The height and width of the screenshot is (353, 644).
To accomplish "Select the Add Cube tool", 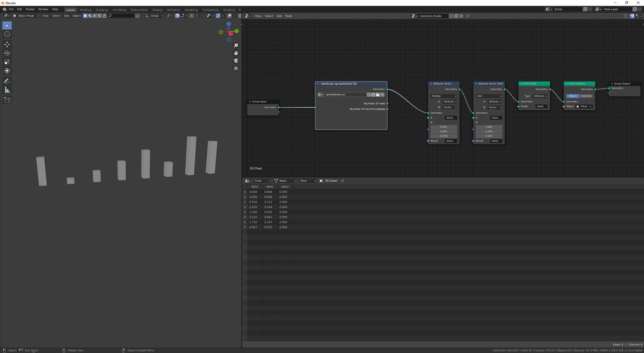I will pyautogui.click(x=7, y=100).
